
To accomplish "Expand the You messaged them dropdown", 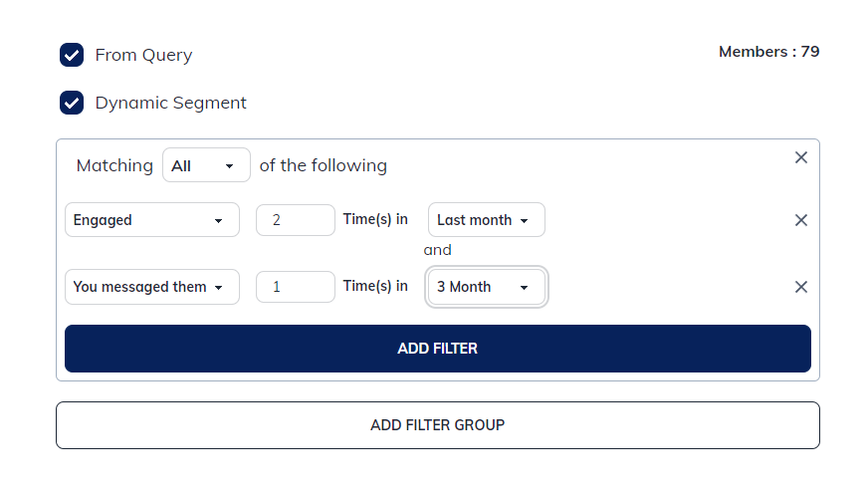I will [x=151, y=287].
